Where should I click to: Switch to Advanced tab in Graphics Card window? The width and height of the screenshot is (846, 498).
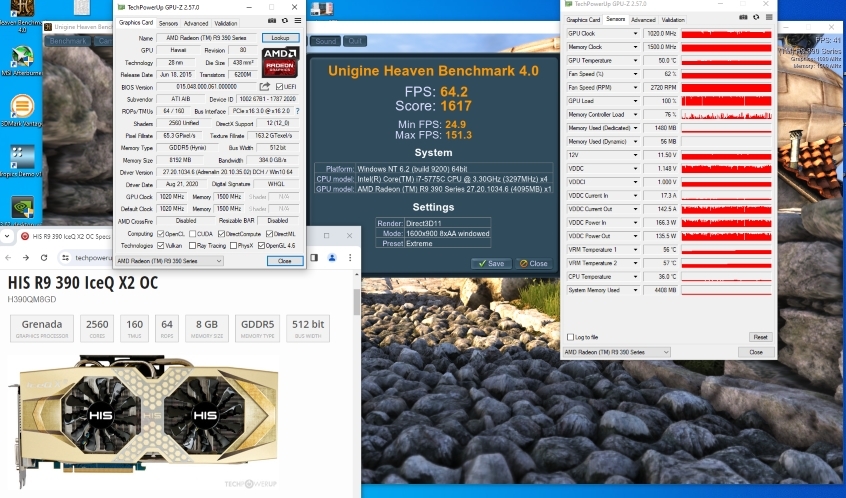coord(195,23)
